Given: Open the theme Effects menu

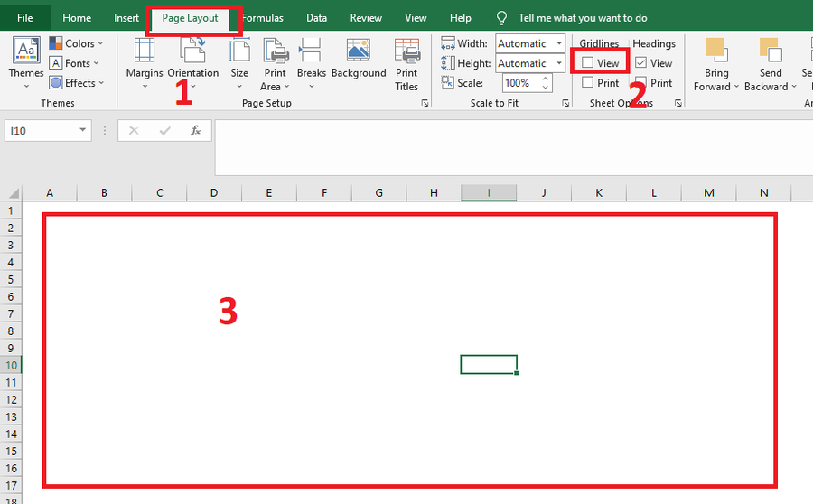Looking at the screenshot, I should click(77, 83).
